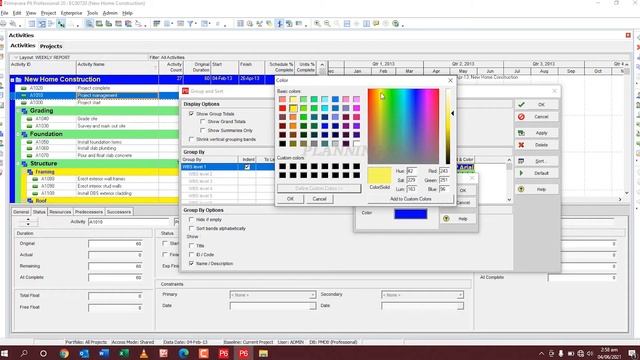
Task: Check Shrink vertical grouping bands
Action: coord(191,139)
